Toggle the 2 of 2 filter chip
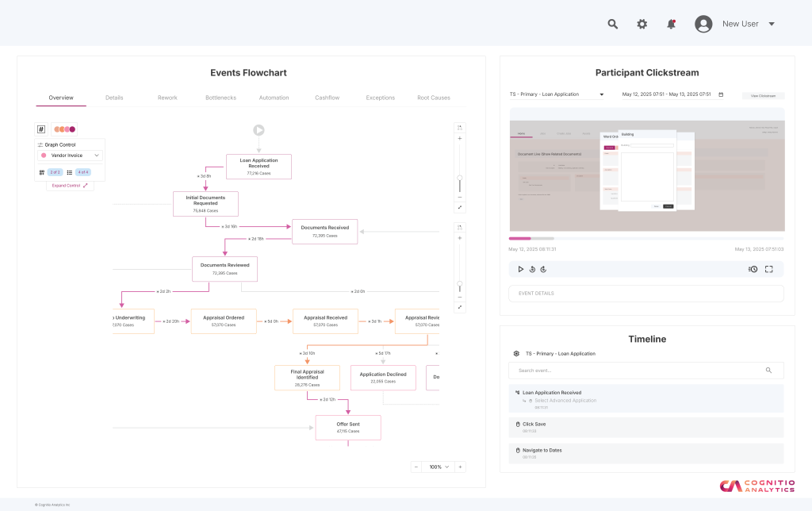Viewport: 812px width, 511px height. pos(55,172)
